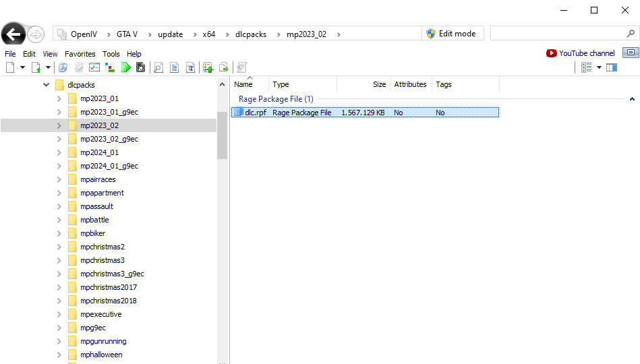Click the green play arrow icon
The width and height of the screenshot is (640, 364).
[125, 67]
